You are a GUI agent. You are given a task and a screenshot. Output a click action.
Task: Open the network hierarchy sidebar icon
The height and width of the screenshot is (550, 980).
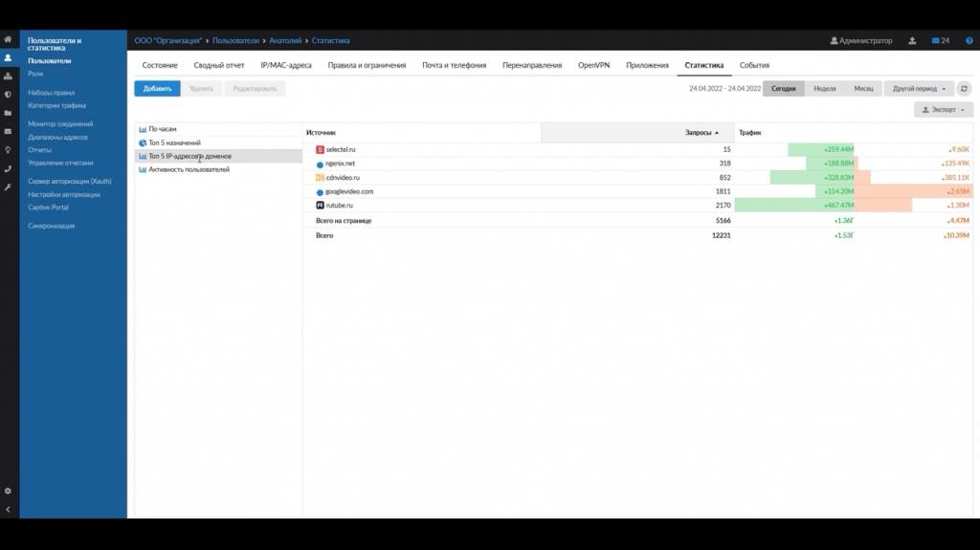8,77
